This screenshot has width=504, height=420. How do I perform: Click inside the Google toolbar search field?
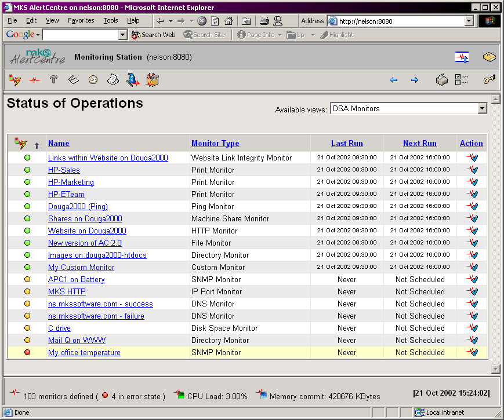(x=80, y=35)
